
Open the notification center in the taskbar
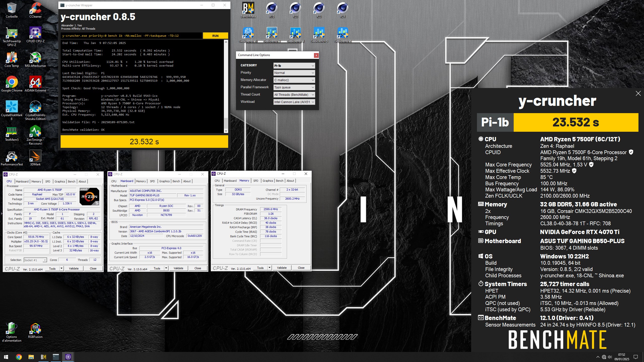click(x=636, y=357)
